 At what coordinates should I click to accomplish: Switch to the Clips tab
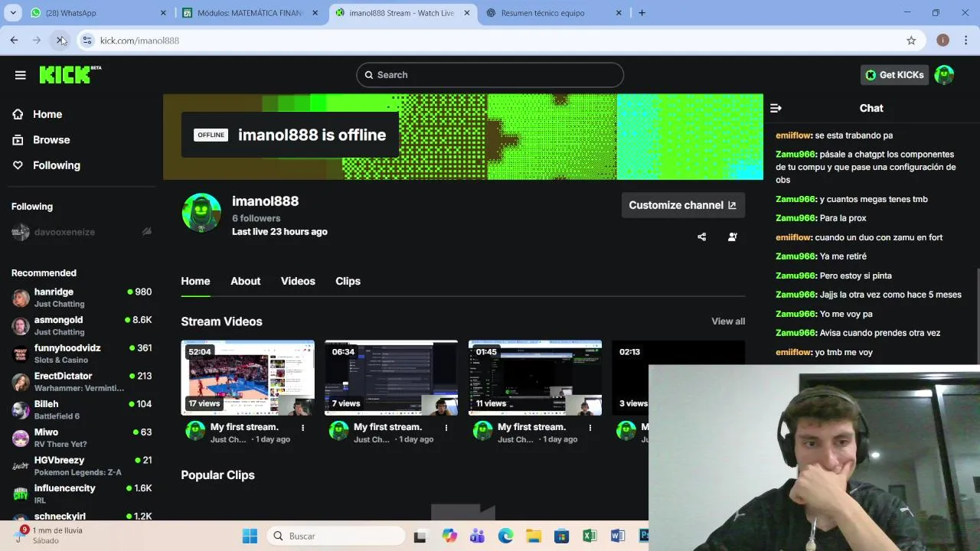pos(348,281)
